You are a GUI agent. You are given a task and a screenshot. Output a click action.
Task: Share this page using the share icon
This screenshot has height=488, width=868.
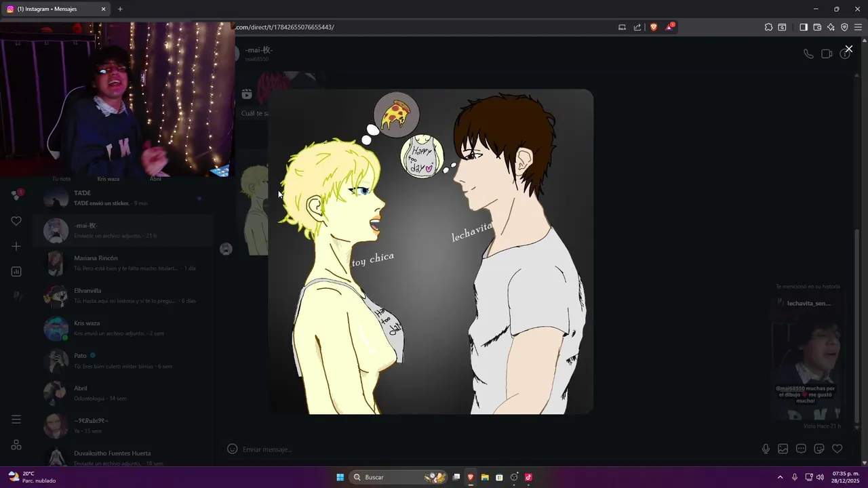(637, 27)
